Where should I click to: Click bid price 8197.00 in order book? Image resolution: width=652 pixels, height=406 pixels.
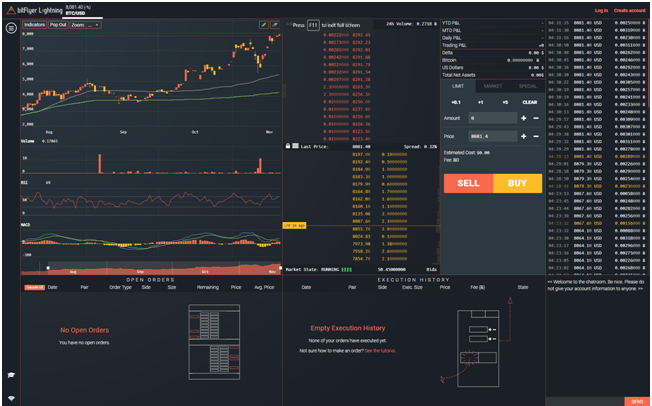(x=361, y=154)
